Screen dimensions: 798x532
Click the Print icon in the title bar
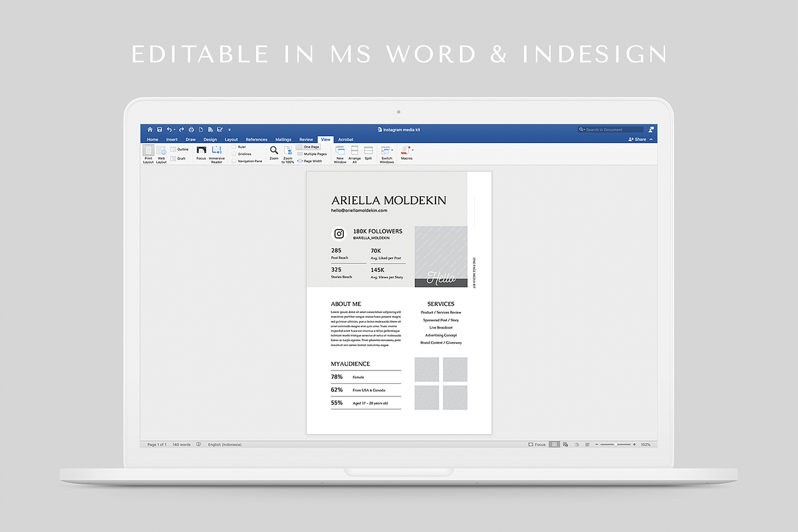pyautogui.click(x=192, y=130)
